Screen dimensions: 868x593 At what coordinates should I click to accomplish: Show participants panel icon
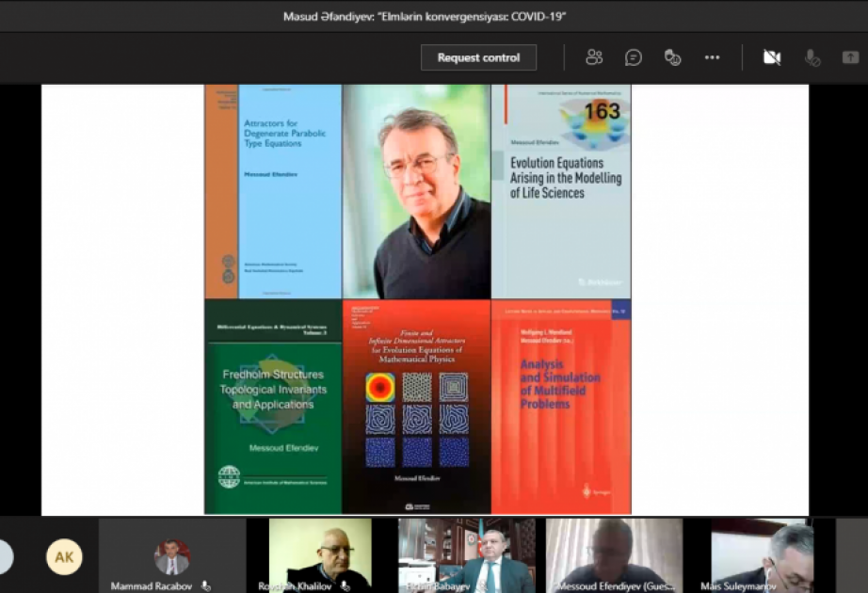(x=594, y=57)
